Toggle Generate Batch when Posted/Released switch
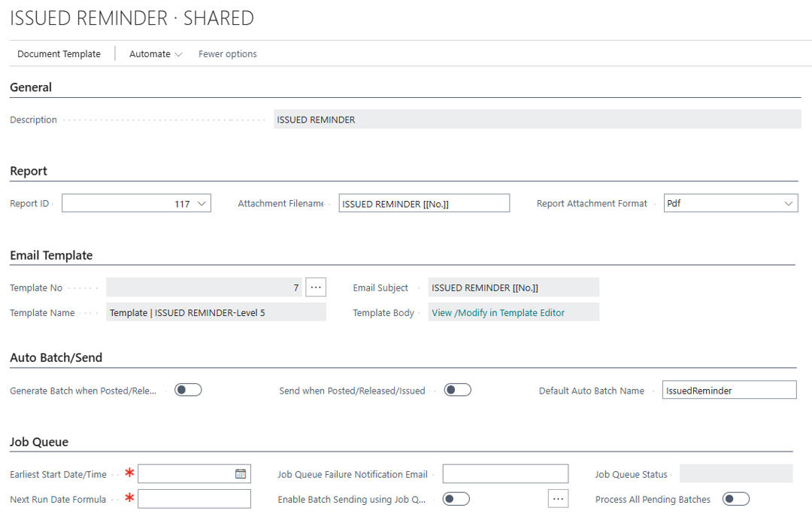This screenshot has width=812, height=517. tap(188, 390)
